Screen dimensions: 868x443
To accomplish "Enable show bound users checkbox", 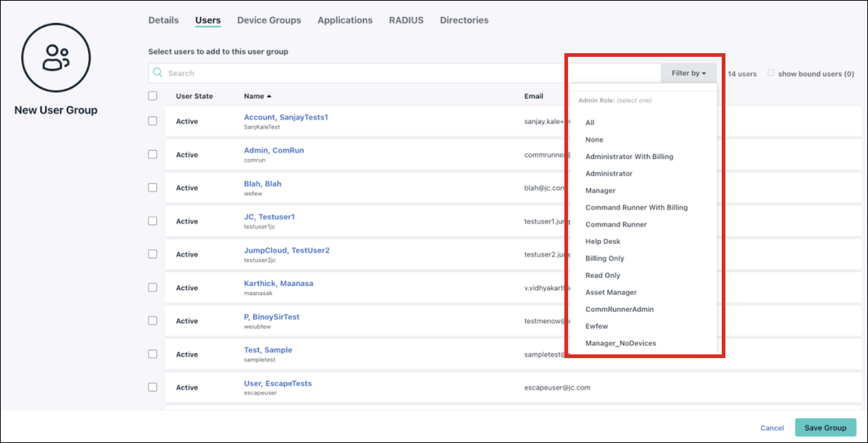I will coord(771,73).
